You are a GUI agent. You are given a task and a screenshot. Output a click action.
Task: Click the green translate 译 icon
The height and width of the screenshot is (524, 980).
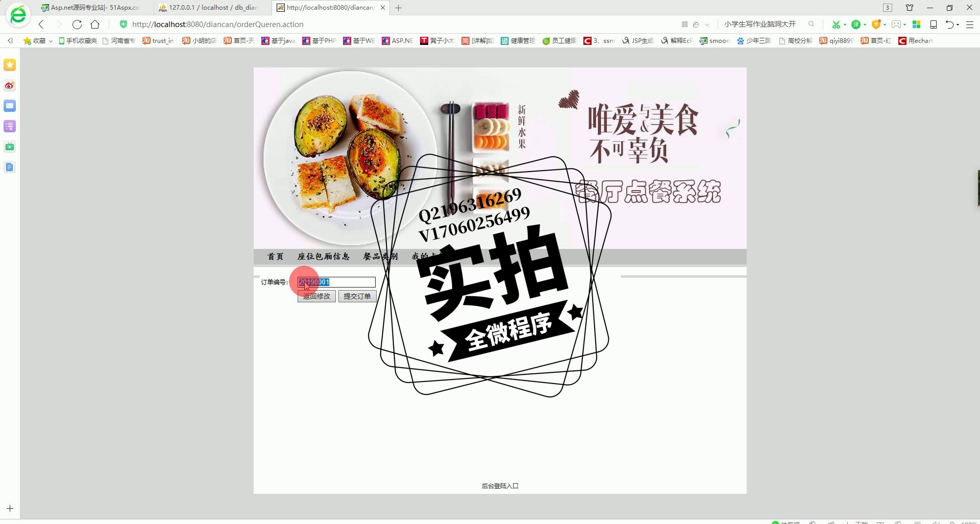856,24
